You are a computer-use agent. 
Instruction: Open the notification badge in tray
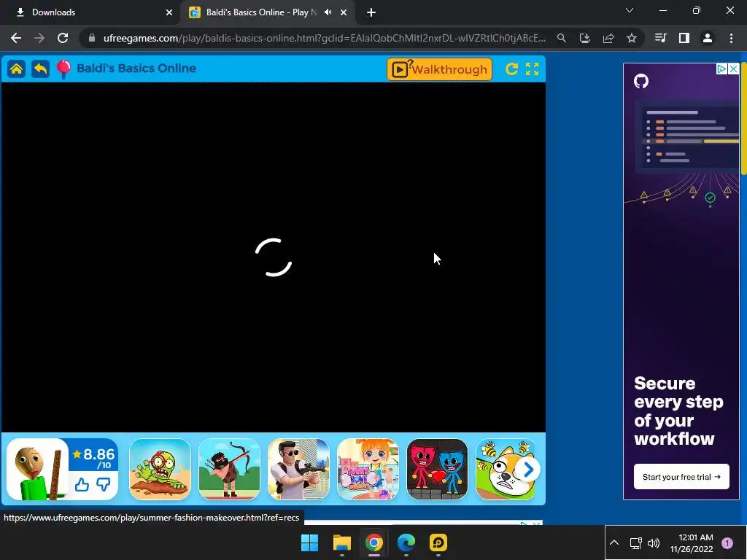pos(727,542)
